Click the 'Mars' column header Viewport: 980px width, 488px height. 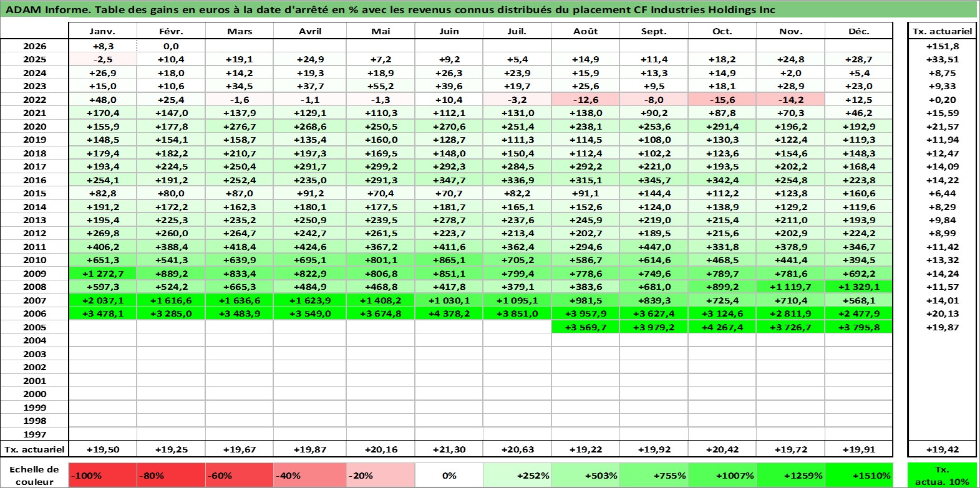point(240,31)
